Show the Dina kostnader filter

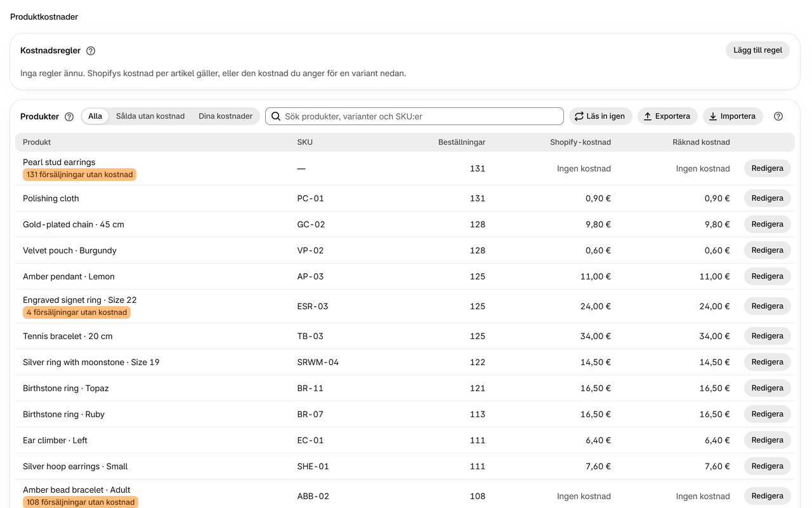coord(225,116)
